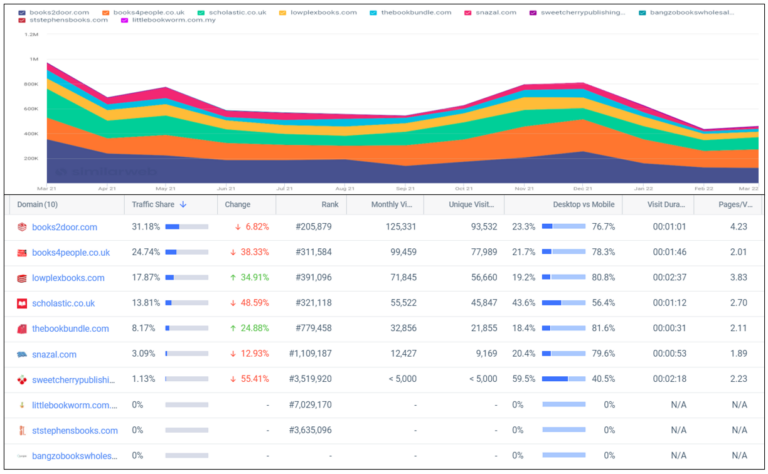
Task: Click rank value #1,109,187
Action: (310, 354)
